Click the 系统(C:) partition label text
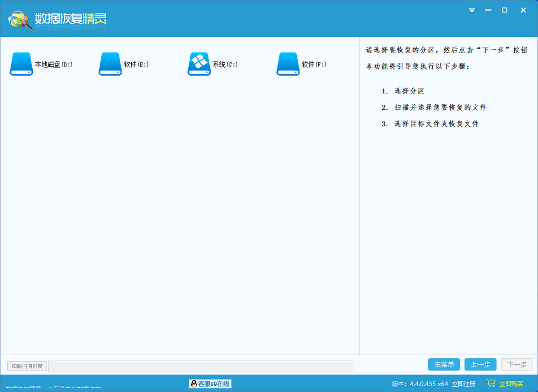 pyautogui.click(x=225, y=65)
